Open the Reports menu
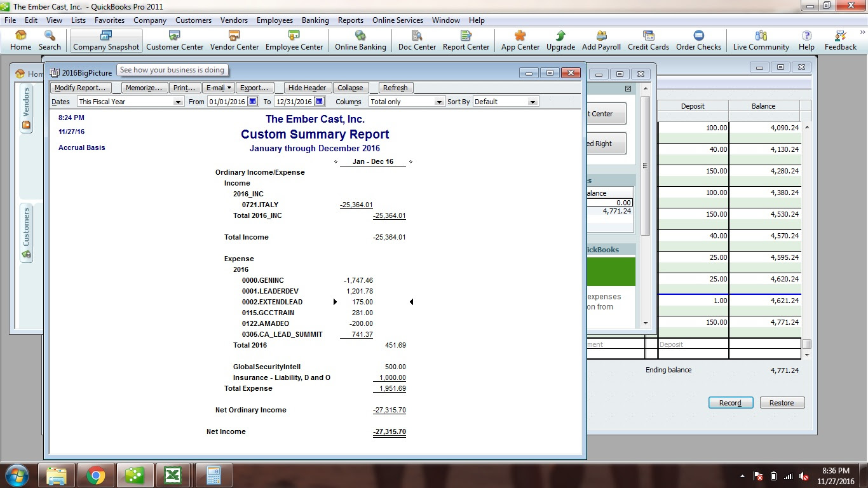This screenshot has height=488, width=868. (x=351, y=20)
